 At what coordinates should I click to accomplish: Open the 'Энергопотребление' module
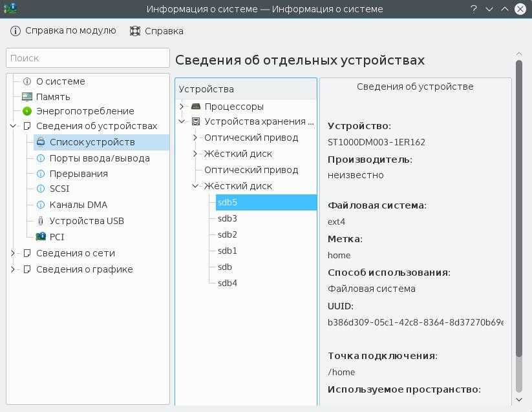(85, 111)
